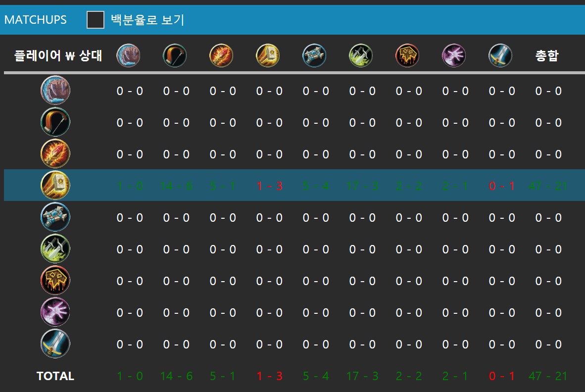The height and width of the screenshot is (392, 585).
Task: Click the 플레이어 ₩ 상대 header label
Action: coord(58,56)
